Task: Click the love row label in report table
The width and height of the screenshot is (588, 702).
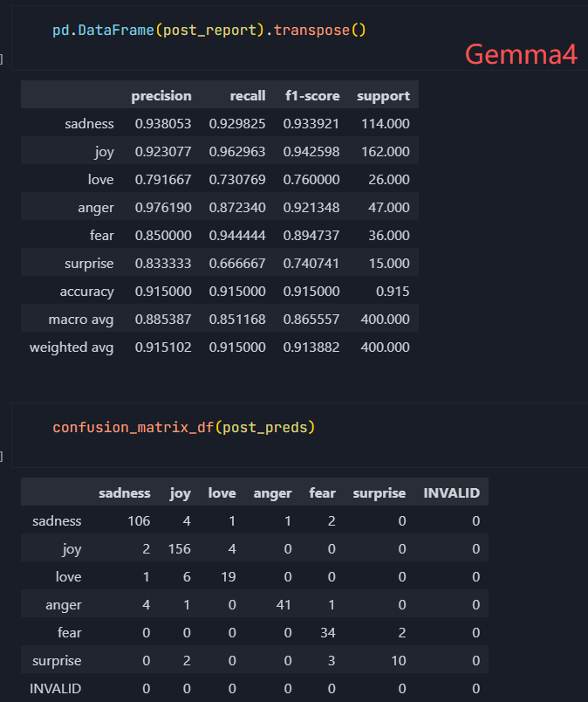Action: click(x=100, y=180)
